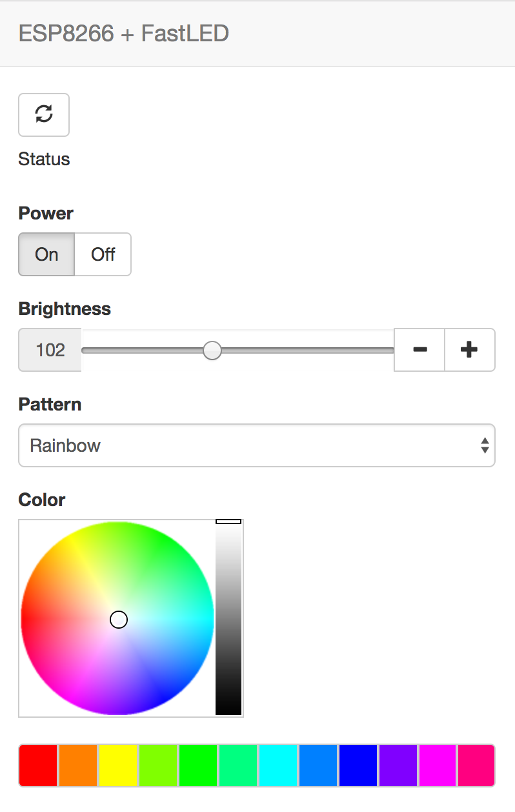Select the pure green color swatch

tap(198, 766)
